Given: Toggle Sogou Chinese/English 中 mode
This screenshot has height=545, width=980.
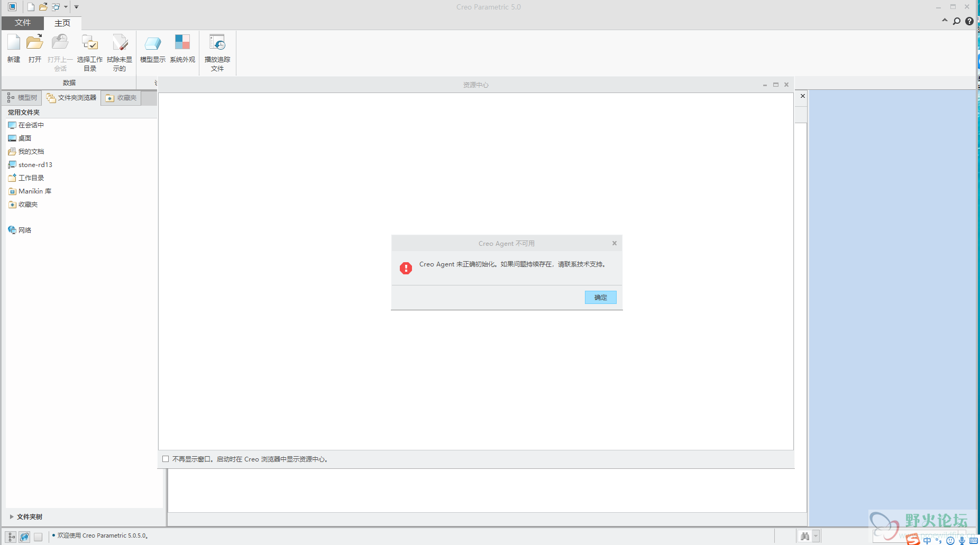Looking at the screenshot, I should click(x=927, y=540).
